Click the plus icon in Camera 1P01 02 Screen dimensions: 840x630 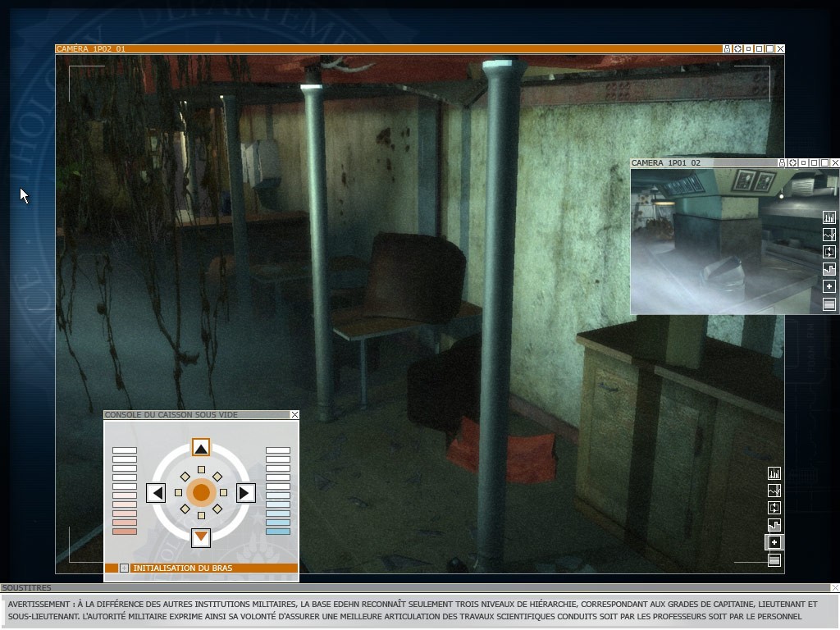pyautogui.click(x=829, y=286)
